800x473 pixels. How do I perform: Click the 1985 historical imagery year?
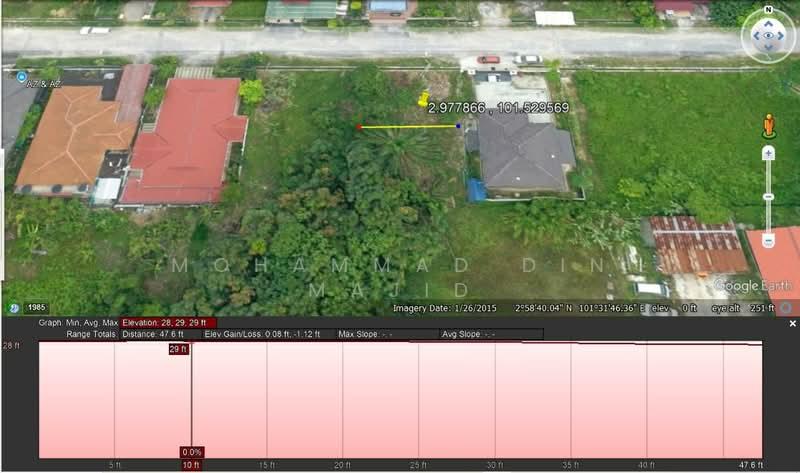[36, 308]
